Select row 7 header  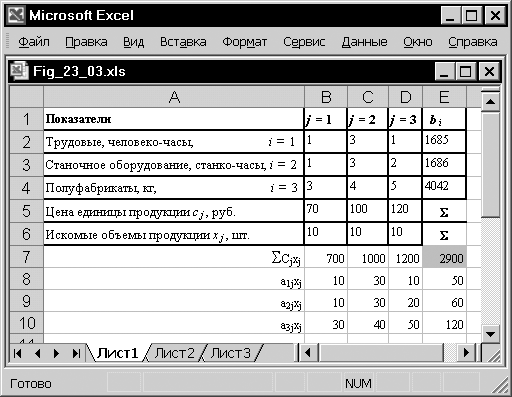[x=27, y=257]
